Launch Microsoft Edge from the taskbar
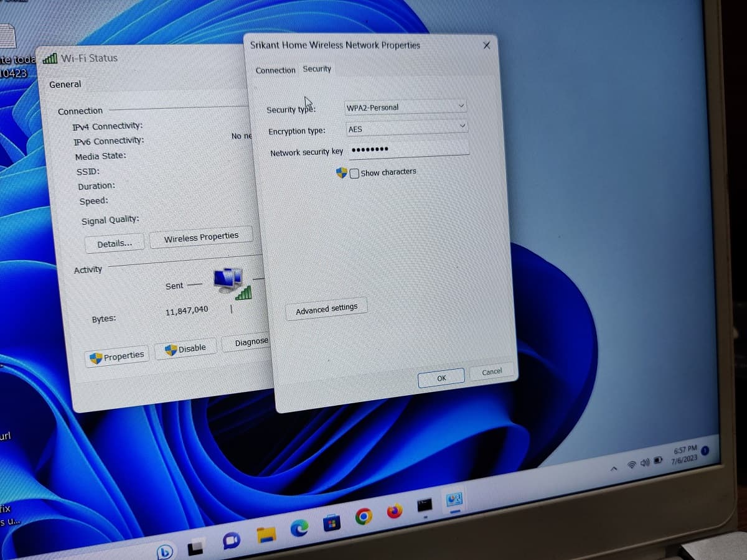747x560 pixels. [x=299, y=528]
